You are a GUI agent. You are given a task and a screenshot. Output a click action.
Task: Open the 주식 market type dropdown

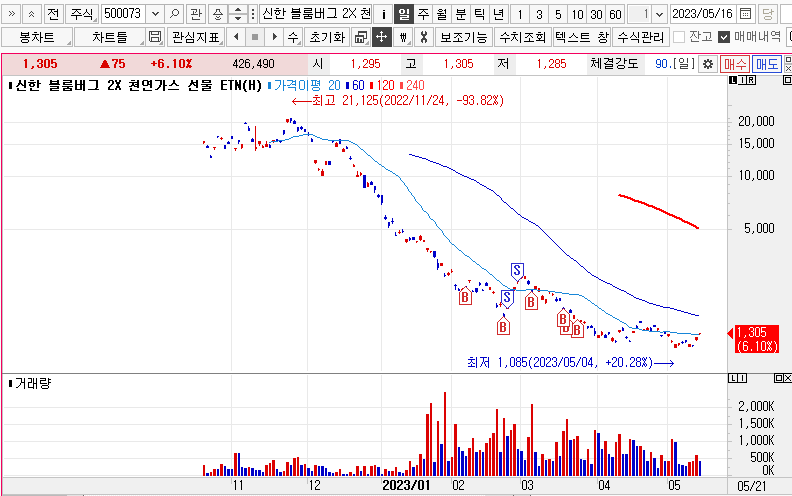[x=82, y=14]
